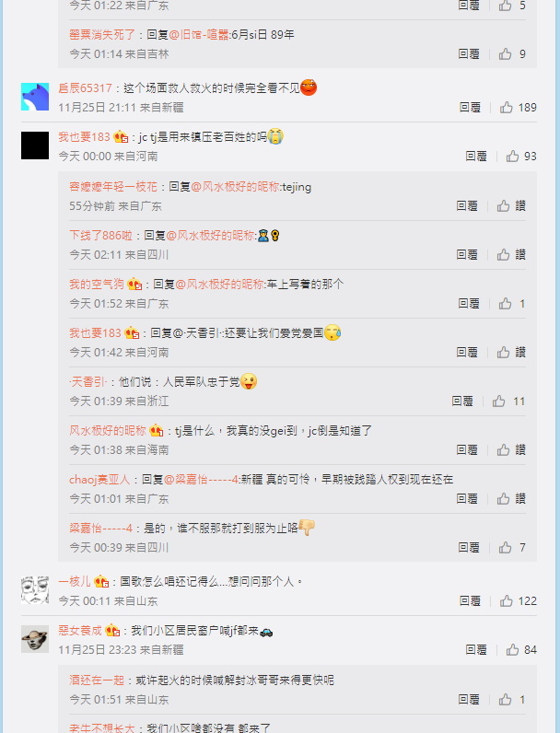
Task: Reply to 我的空气狗's comment
Action: [x=469, y=303]
